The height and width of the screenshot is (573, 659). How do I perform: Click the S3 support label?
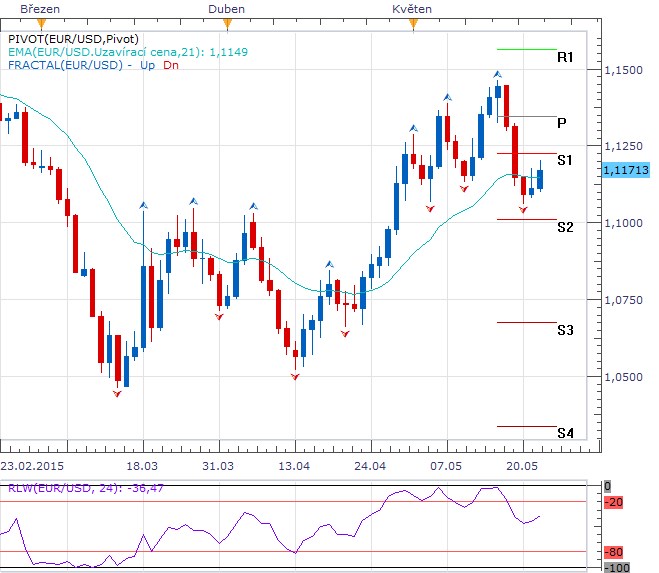pos(565,330)
